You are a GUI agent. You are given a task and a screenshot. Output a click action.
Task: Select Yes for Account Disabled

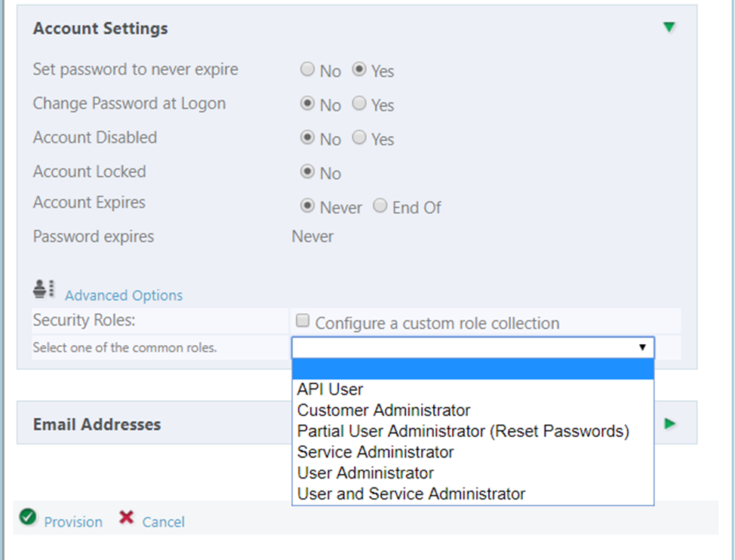(x=360, y=137)
